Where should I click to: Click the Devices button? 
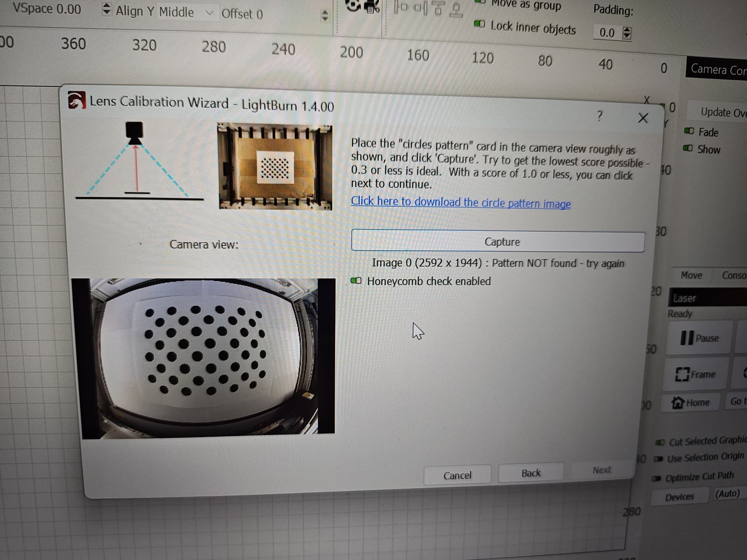pos(679,497)
